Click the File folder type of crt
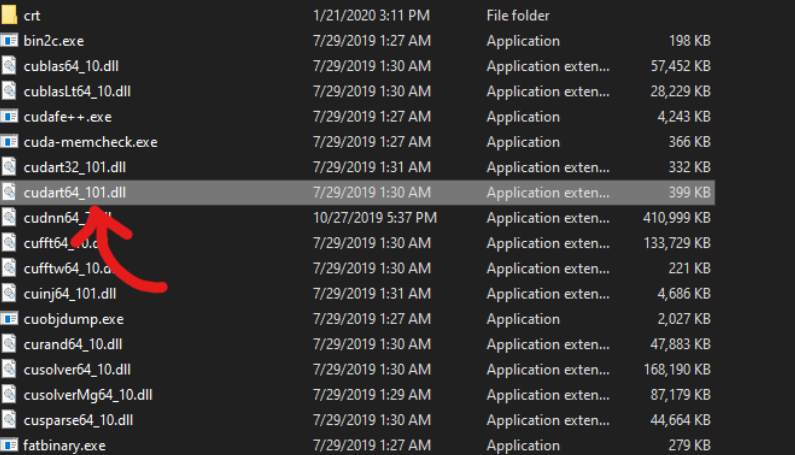The height and width of the screenshot is (455, 795). click(x=518, y=16)
